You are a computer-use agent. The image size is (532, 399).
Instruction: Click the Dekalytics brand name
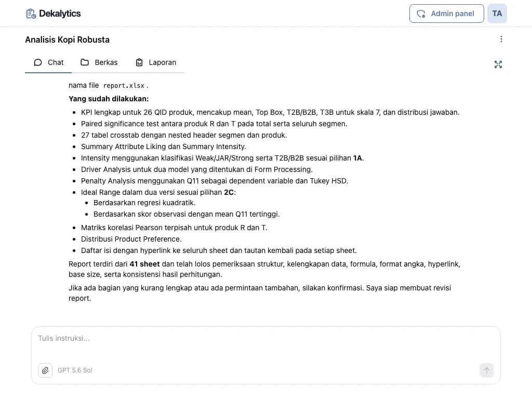(60, 14)
